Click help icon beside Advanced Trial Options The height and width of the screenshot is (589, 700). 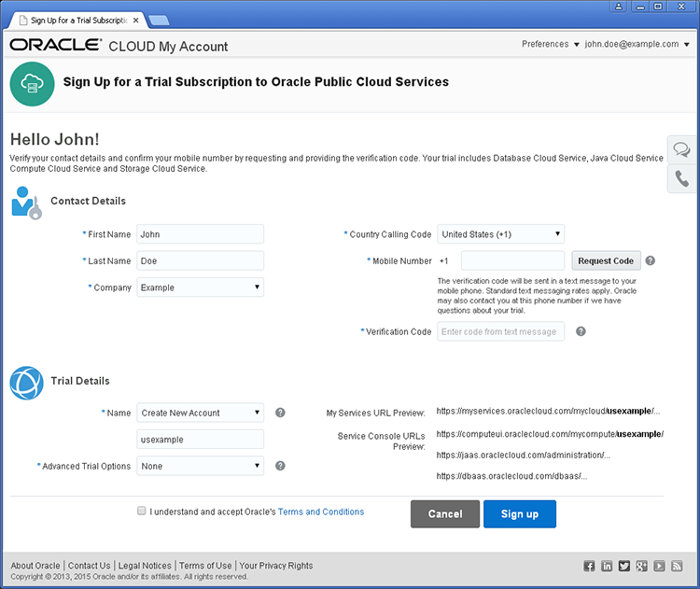pos(280,466)
